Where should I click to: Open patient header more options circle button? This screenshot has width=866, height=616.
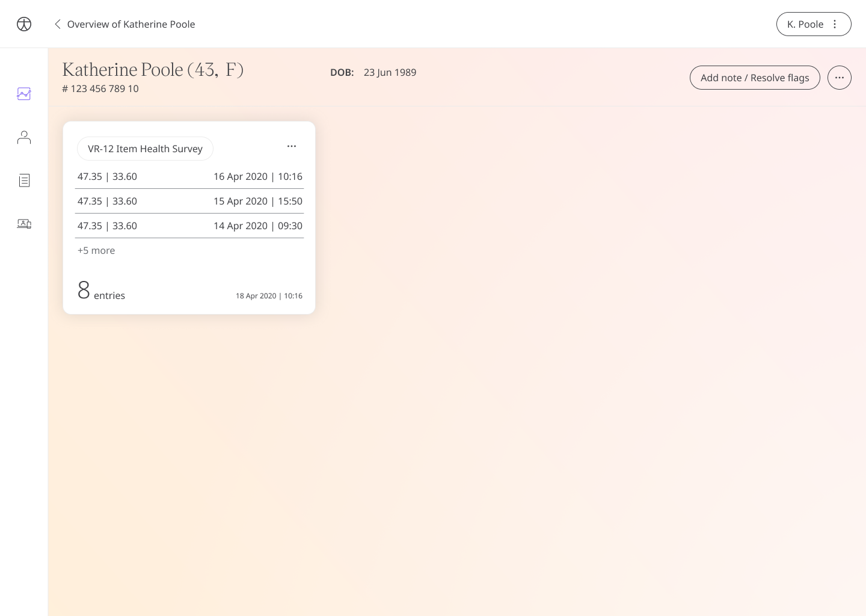[840, 78]
